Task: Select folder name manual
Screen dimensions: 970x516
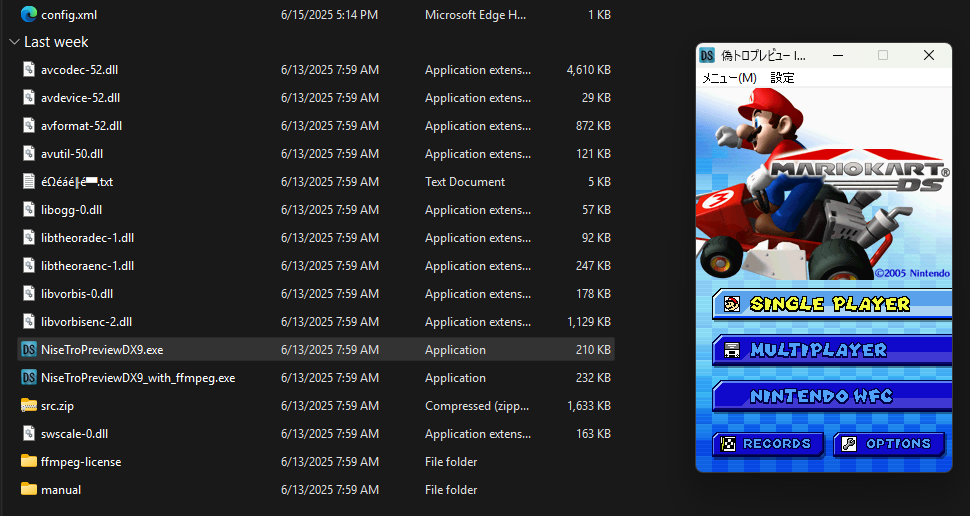Action: [x=61, y=489]
